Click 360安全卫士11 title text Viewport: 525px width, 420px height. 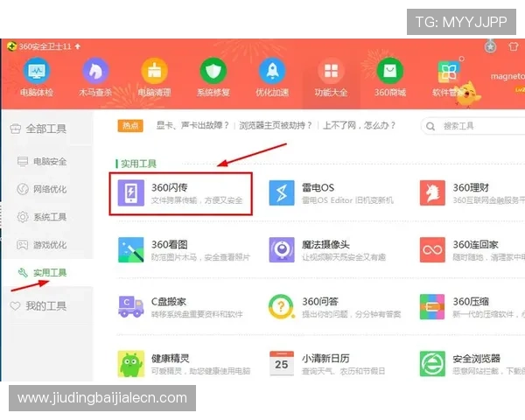pyautogui.click(x=45, y=46)
